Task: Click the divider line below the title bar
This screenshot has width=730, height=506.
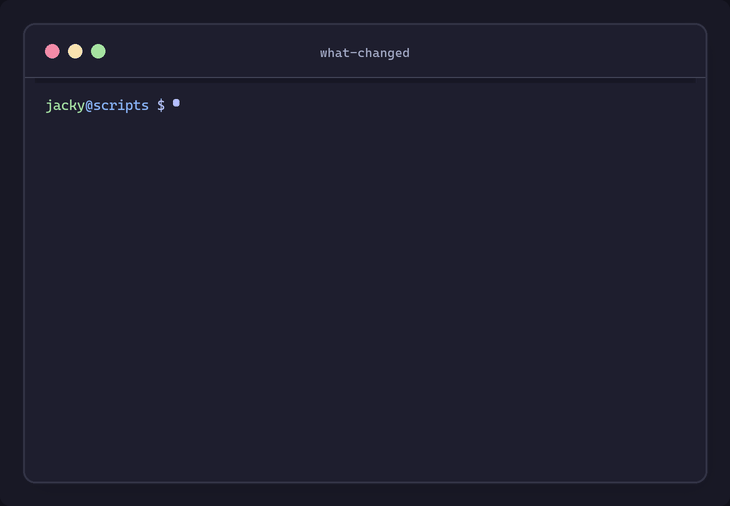Action: click(x=365, y=78)
